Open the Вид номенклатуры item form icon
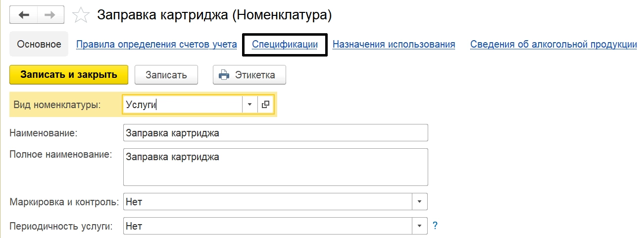The width and height of the screenshot is (644, 238). point(266,105)
